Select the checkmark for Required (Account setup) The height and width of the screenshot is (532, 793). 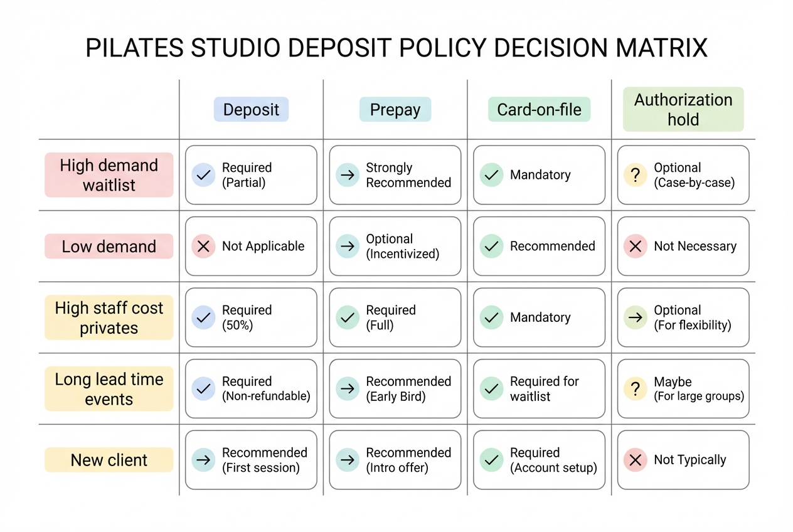(492, 460)
